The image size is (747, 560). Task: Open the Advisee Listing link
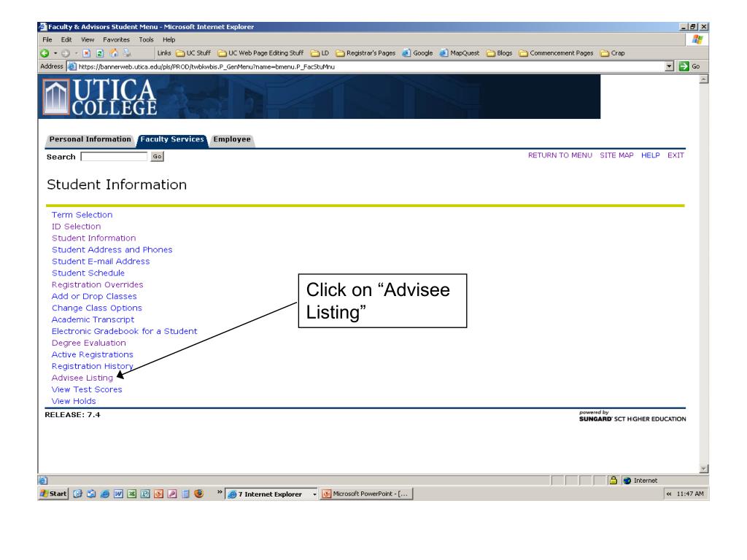click(82, 378)
